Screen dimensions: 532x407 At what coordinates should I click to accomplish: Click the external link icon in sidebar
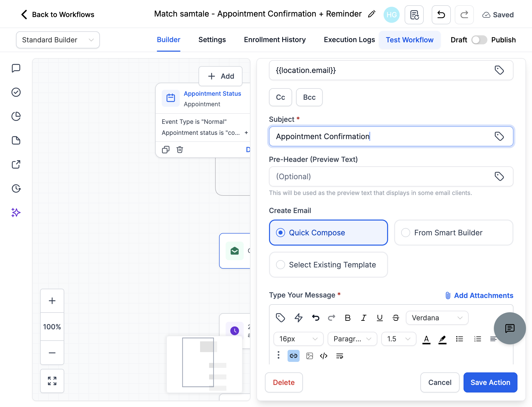pyautogui.click(x=16, y=164)
